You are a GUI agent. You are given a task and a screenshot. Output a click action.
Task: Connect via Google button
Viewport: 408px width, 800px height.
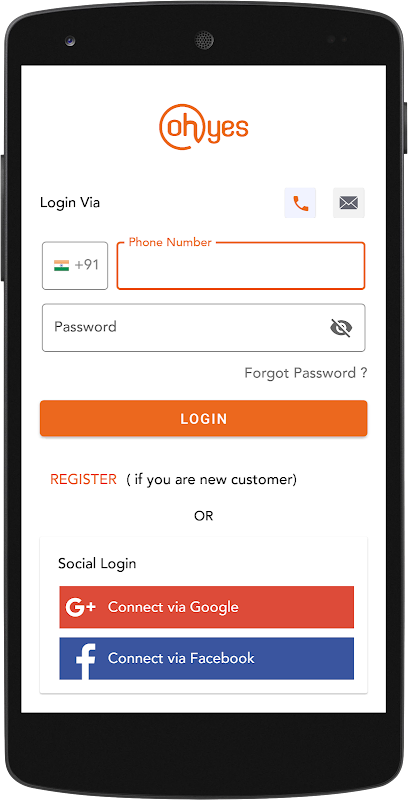207,607
